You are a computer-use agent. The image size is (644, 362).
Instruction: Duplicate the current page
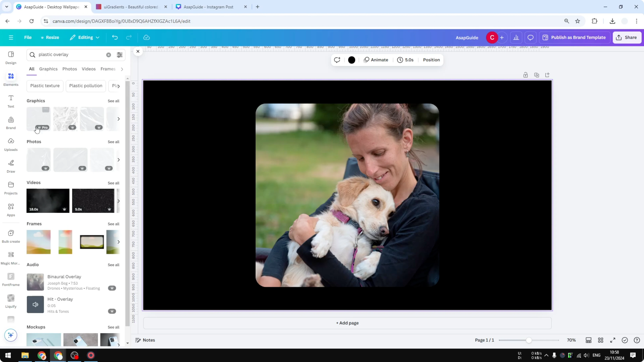[537, 75]
